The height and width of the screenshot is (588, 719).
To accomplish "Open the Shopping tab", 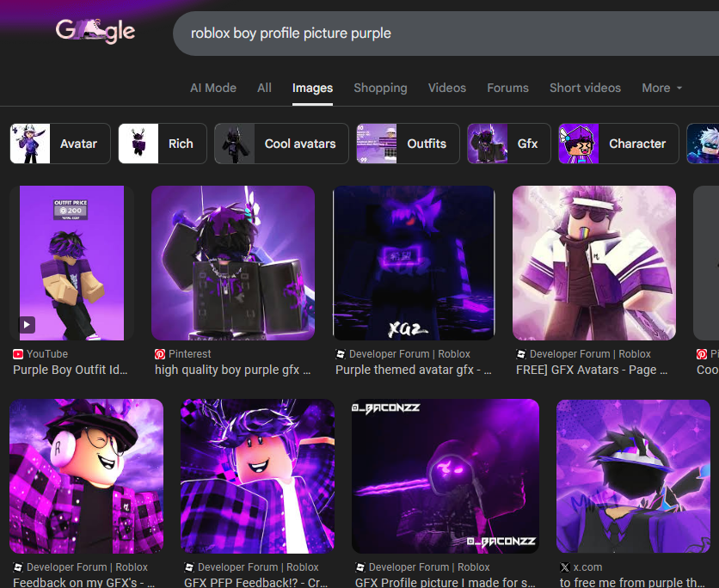I will 380,88.
